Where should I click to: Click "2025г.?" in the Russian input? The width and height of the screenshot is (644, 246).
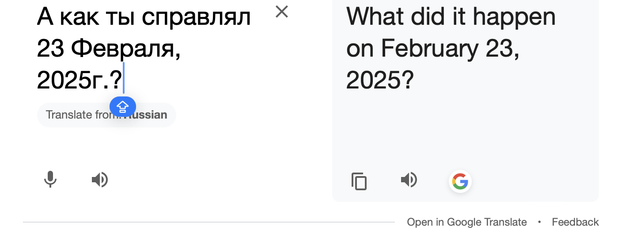tap(79, 80)
